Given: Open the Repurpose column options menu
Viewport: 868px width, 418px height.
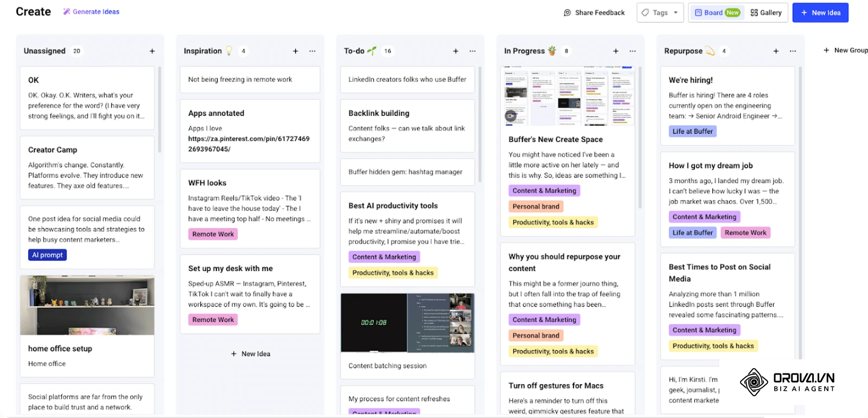Looking at the screenshot, I should point(793,51).
